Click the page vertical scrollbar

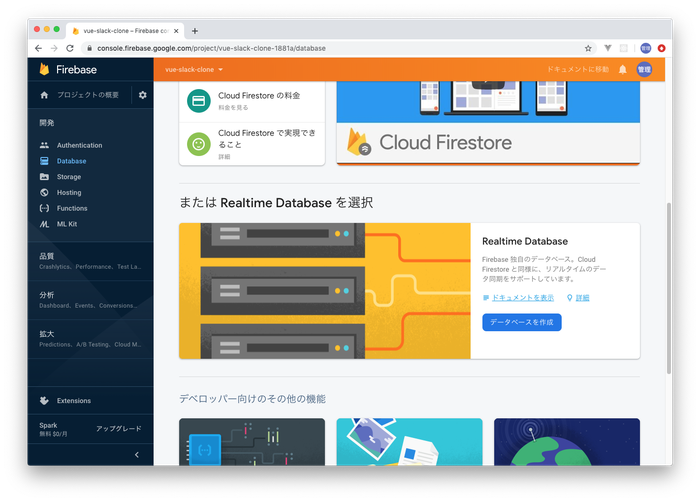[x=668, y=288]
